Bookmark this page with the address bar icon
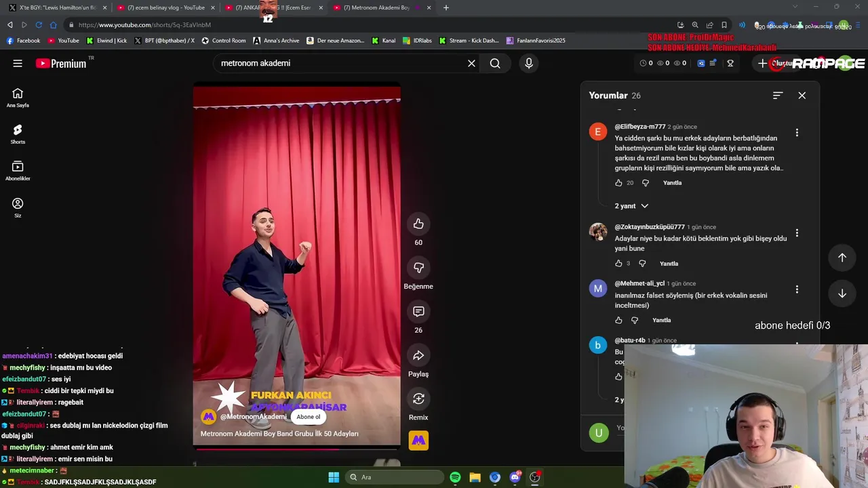868x488 pixels. coord(724,25)
